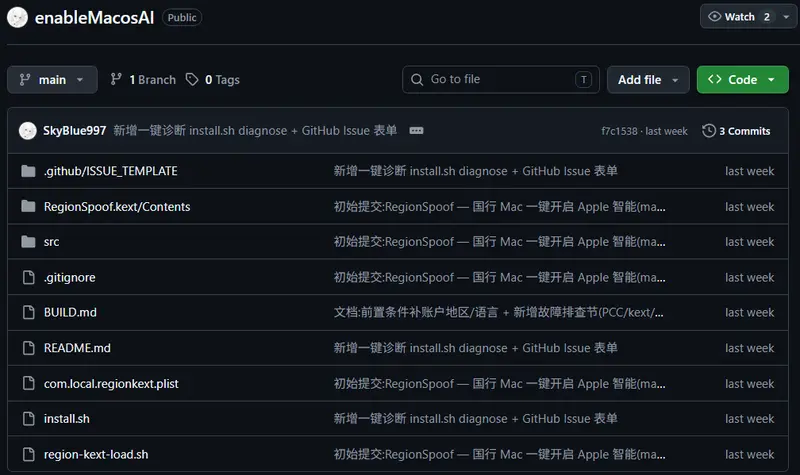Image resolution: width=800 pixels, height=475 pixels.
Task: Open the 3 Commits history
Action: tap(736, 131)
